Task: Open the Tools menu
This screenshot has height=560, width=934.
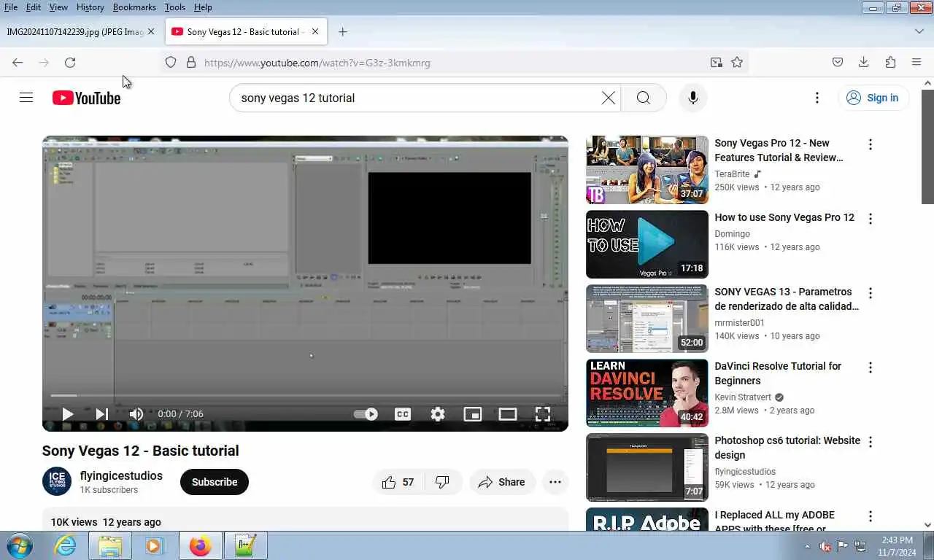Action: 174,7
